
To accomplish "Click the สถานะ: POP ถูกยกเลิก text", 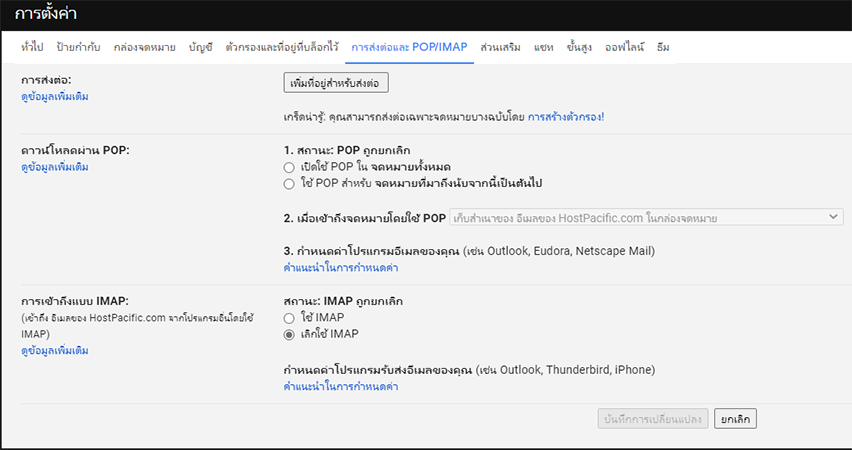I will coord(354,151).
